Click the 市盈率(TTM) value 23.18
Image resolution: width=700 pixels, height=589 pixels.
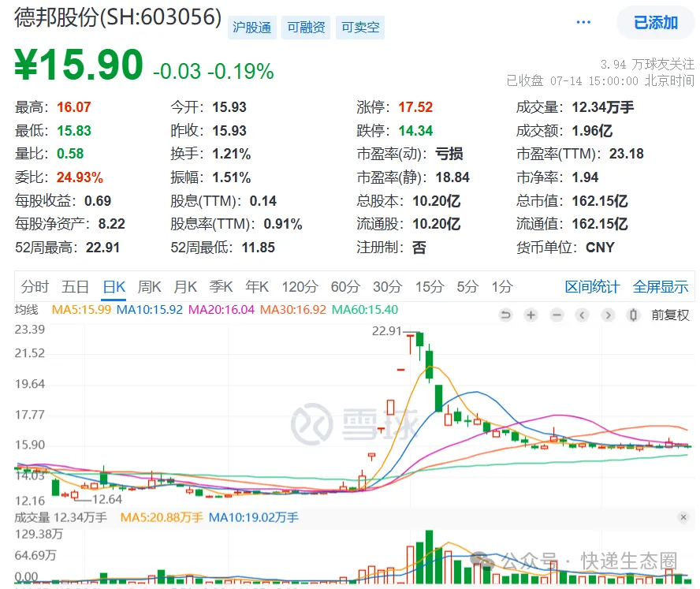[627, 154]
